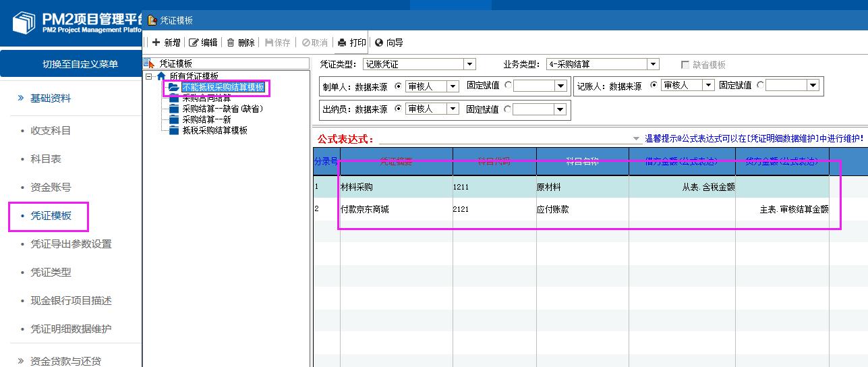
Task: Open the 业务类型 dropdown
Action: click(652, 64)
